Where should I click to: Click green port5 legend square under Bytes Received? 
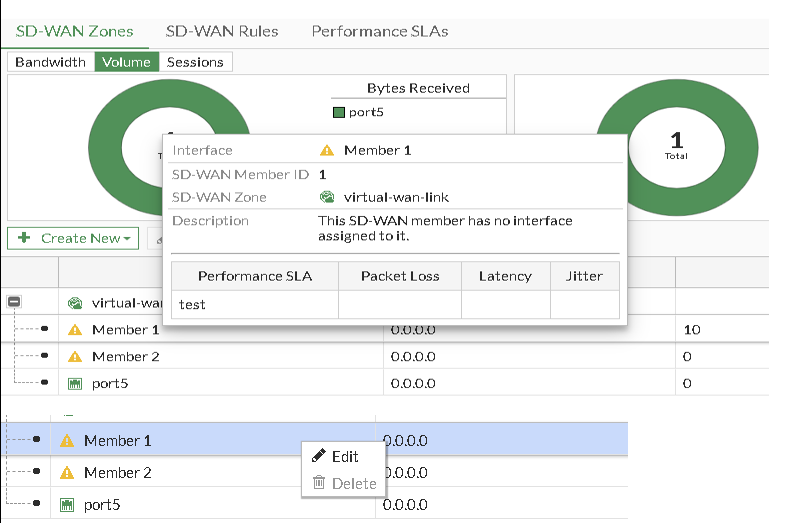(339, 112)
